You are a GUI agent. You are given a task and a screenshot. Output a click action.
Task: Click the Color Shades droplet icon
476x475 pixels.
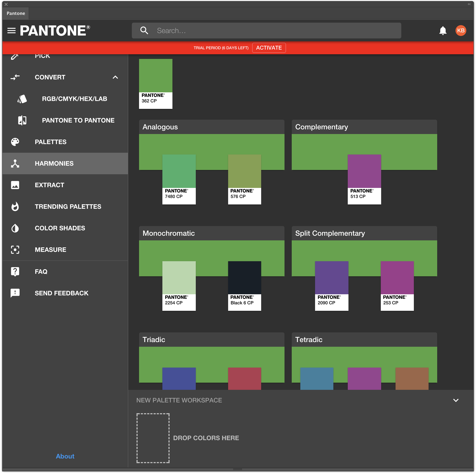coord(15,228)
